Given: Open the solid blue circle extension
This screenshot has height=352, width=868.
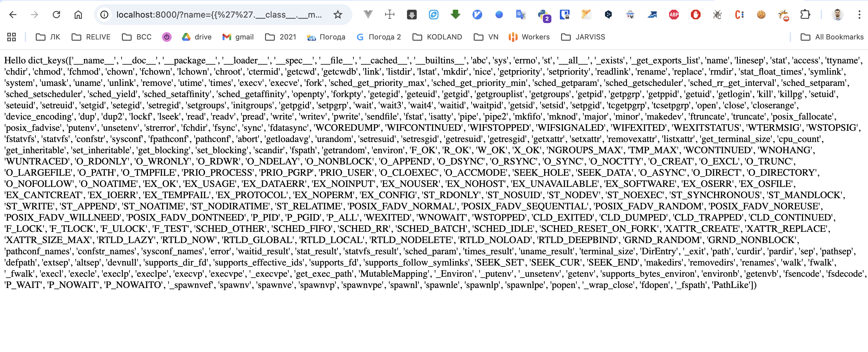Looking at the screenshot, I should point(499,15).
